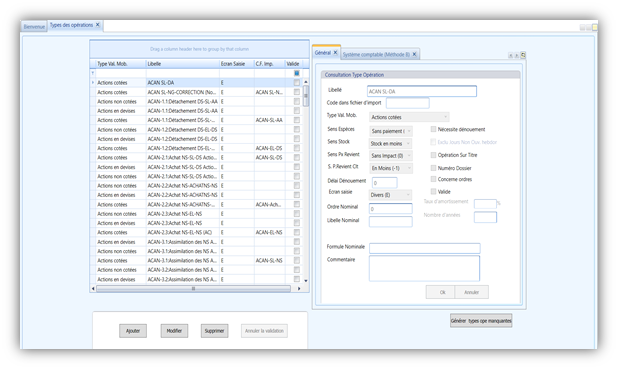Click the grid vertical scrollbar thumb
This screenshot has width=618, height=369.
[305, 96]
